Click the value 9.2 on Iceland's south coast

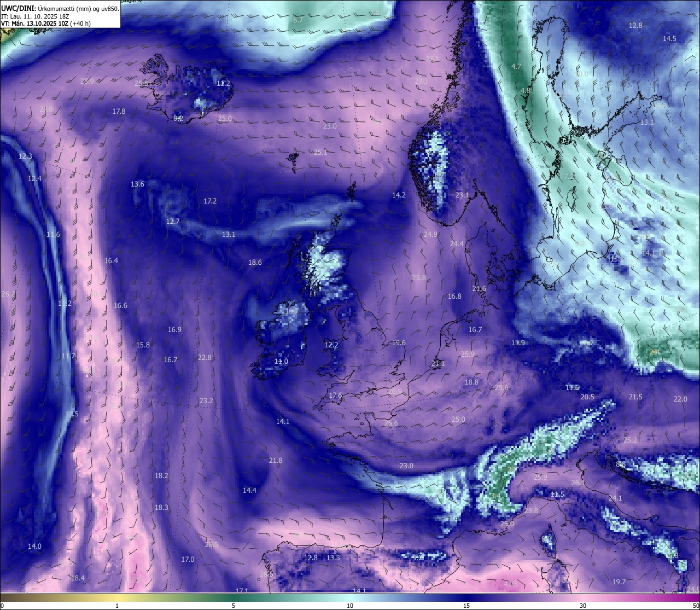click(x=178, y=118)
